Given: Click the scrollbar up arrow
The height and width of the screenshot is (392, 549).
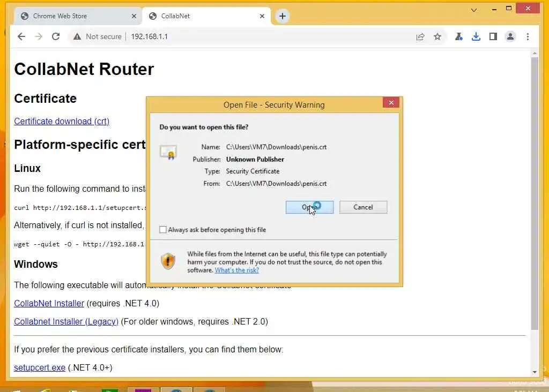Looking at the screenshot, I should (x=535, y=53).
